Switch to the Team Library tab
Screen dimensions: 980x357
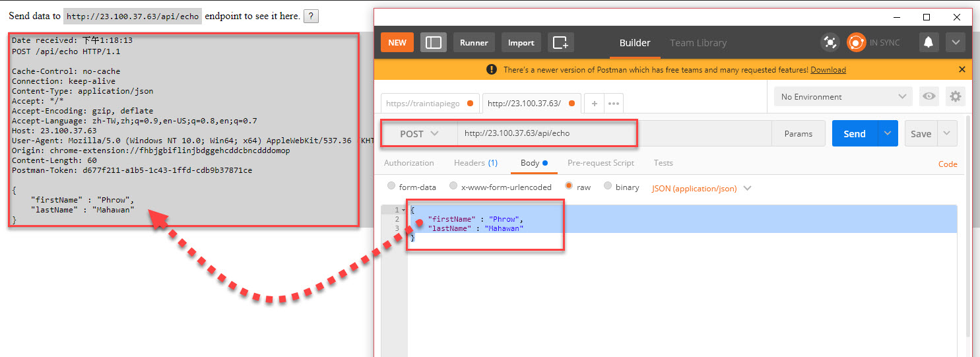click(698, 43)
